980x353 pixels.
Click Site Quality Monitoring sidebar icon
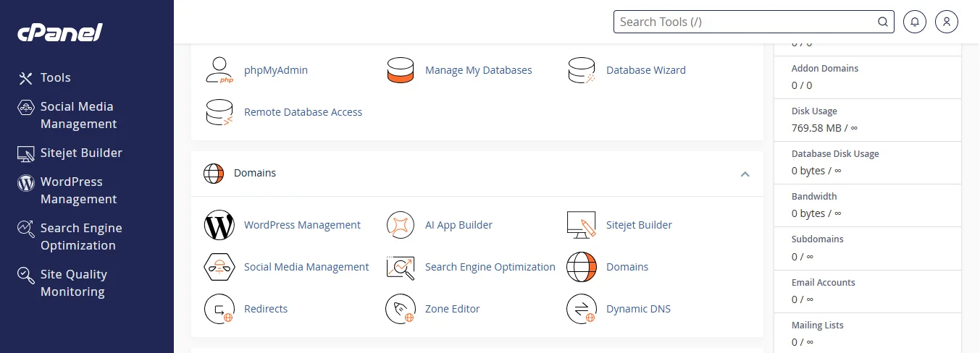coord(26,275)
